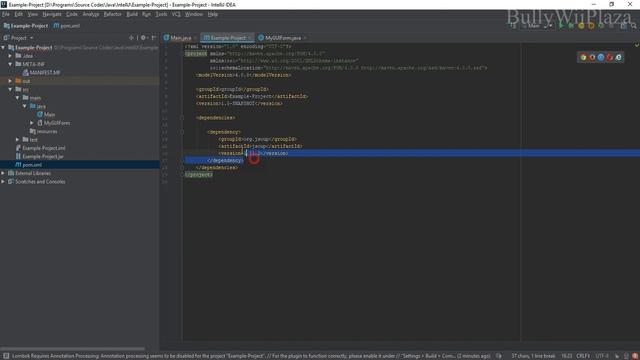Open the Run menu
640x360 pixels.
(x=147, y=14)
